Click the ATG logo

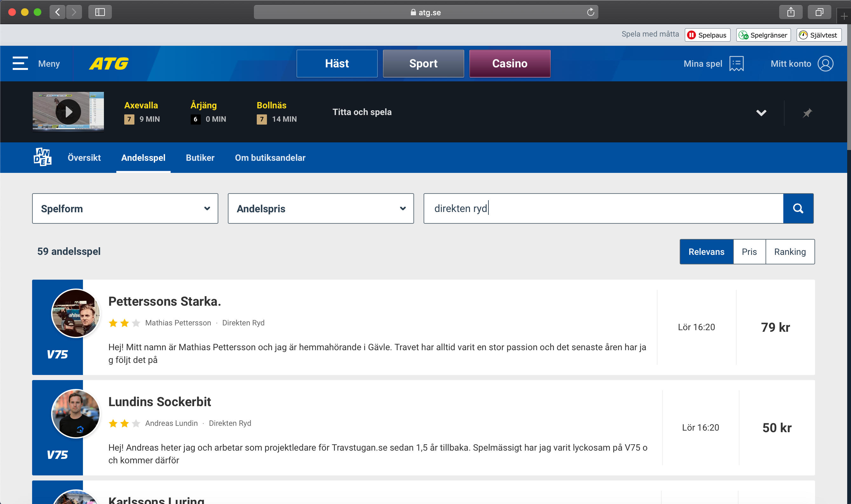[109, 64]
